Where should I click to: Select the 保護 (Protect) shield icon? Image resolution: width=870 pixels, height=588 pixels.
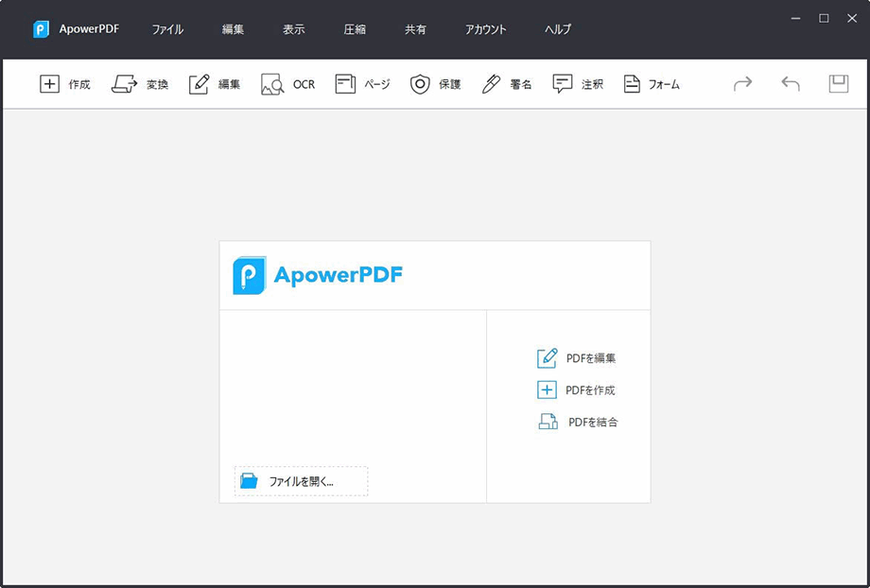[x=420, y=84]
